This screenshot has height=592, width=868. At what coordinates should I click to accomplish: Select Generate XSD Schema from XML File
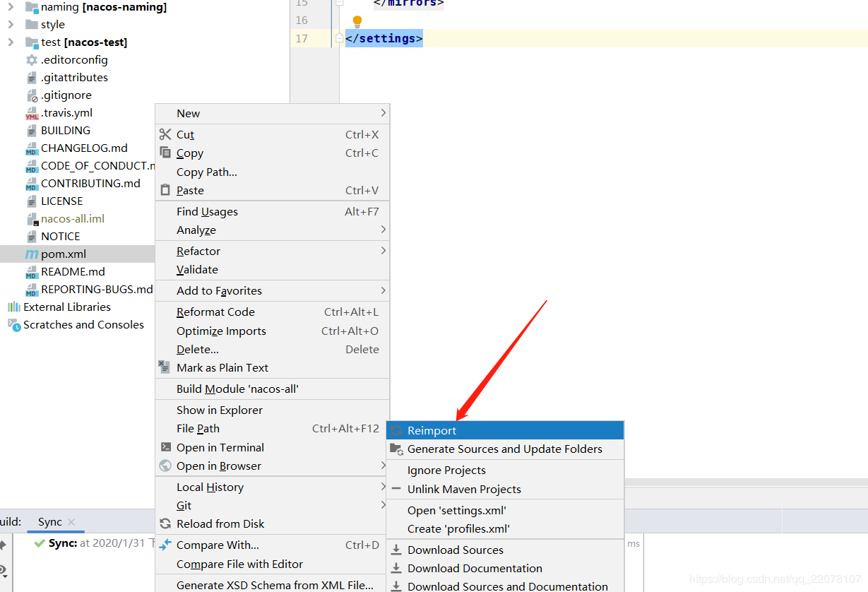click(272, 585)
